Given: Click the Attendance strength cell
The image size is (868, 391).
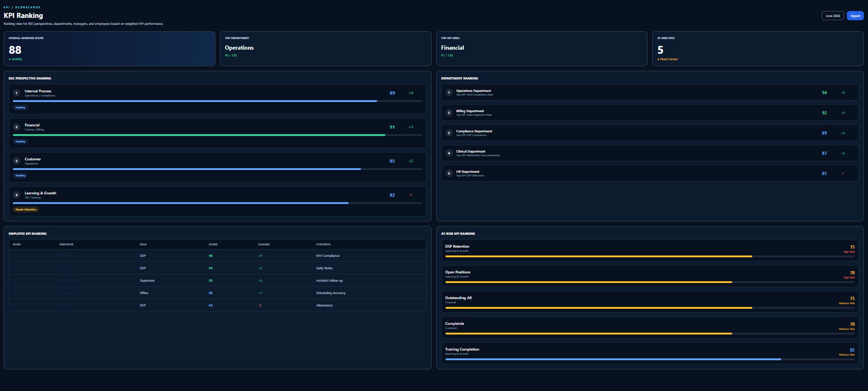Looking at the screenshot, I should 324,306.
